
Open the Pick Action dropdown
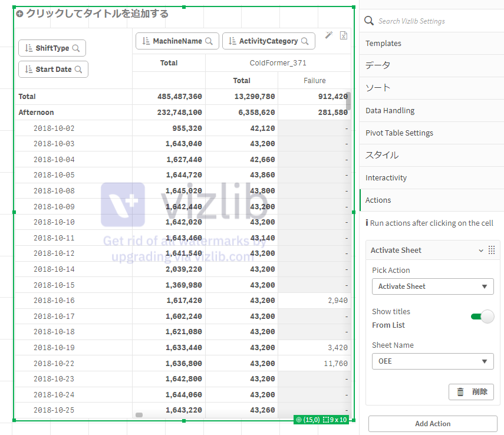pos(432,286)
